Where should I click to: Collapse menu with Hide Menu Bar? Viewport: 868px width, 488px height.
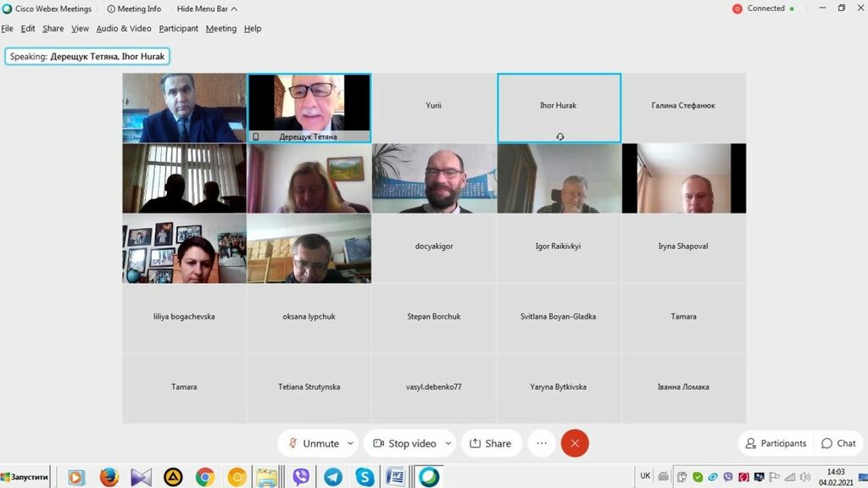tap(207, 8)
